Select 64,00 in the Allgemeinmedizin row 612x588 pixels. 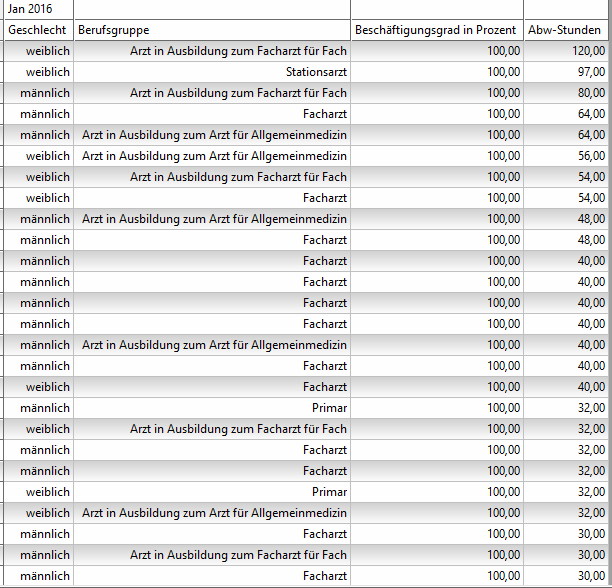(x=591, y=135)
